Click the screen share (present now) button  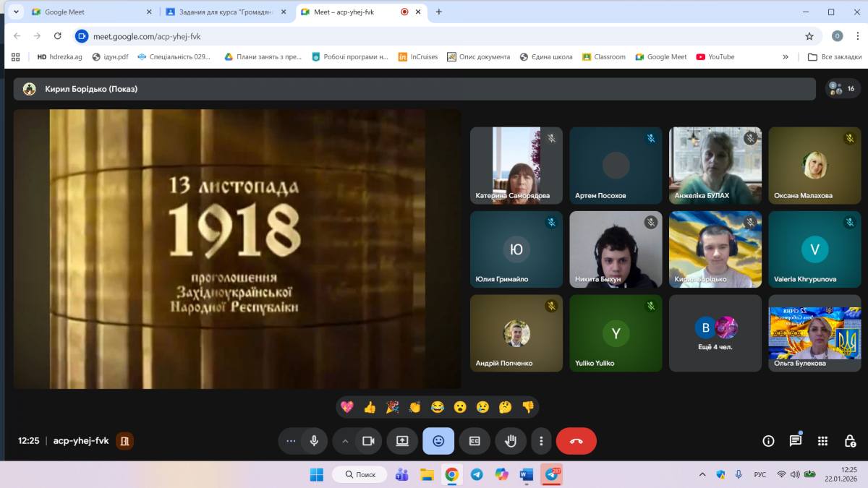point(402,441)
